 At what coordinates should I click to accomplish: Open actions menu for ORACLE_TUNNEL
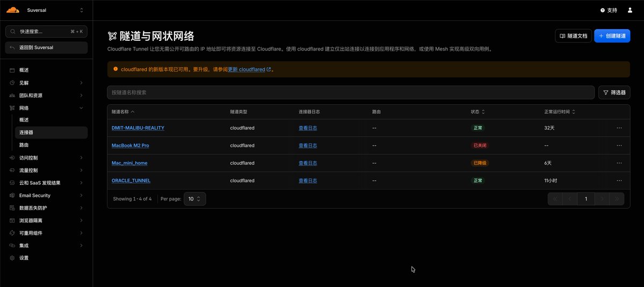coord(619,181)
